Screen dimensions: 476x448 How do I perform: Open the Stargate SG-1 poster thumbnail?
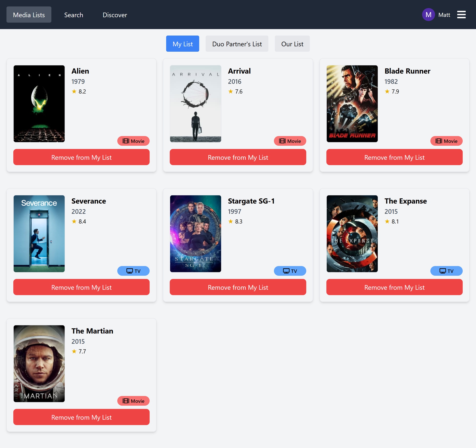pyautogui.click(x=196, y=234)
